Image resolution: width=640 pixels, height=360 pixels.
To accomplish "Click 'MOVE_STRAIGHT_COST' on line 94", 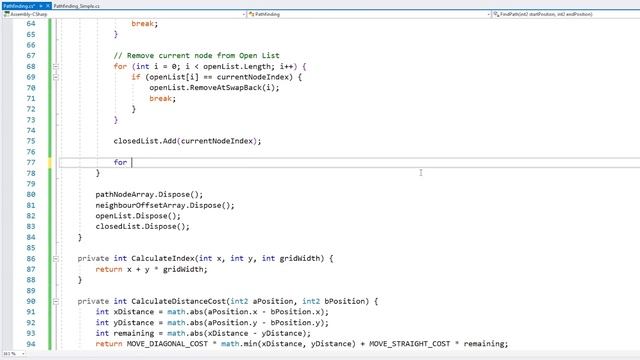I will [x=409, y=344].
